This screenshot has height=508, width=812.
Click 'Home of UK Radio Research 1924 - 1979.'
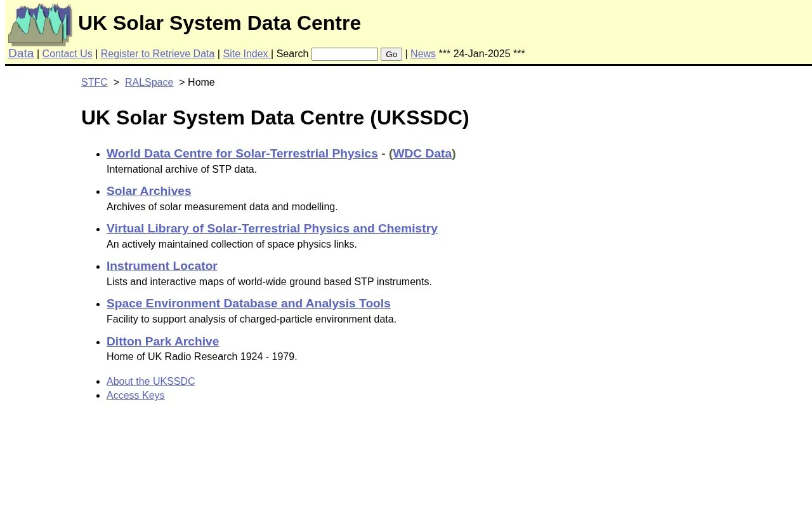point(202,357)
